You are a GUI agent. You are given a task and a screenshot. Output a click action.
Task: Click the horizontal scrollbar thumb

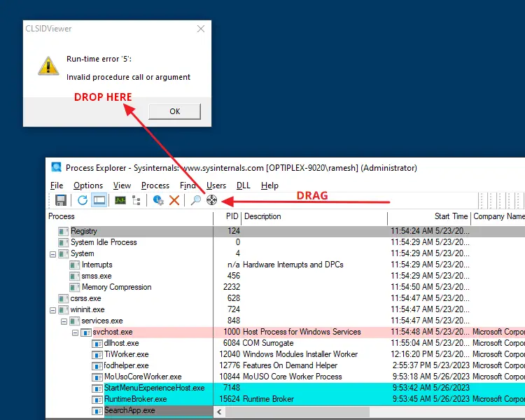point(297,412)
